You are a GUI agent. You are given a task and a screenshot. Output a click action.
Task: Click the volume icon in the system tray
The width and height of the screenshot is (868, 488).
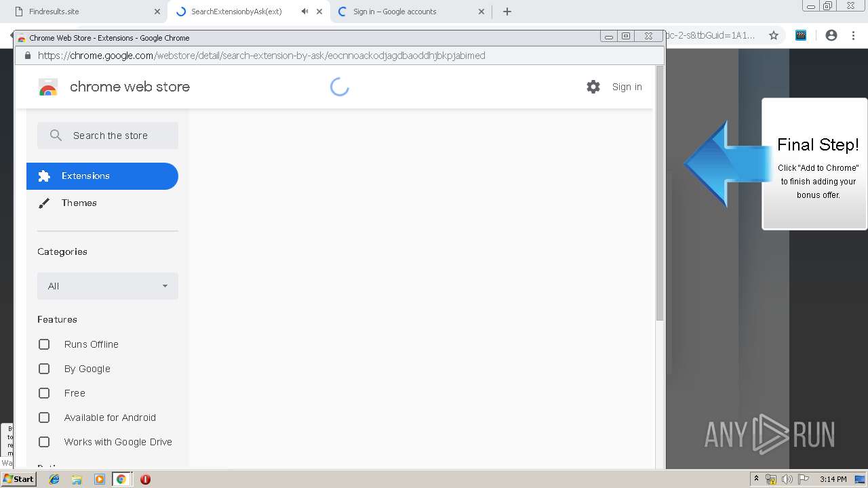(787, 479)
